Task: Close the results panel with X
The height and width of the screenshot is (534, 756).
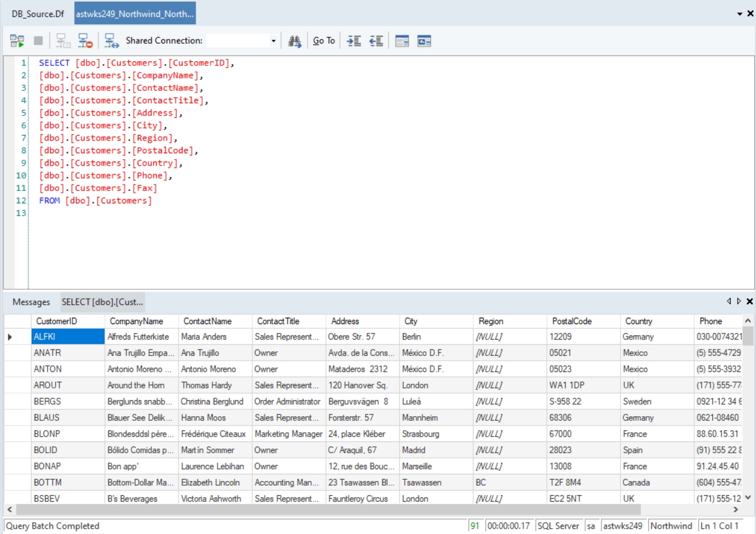Action: [750, 301]
